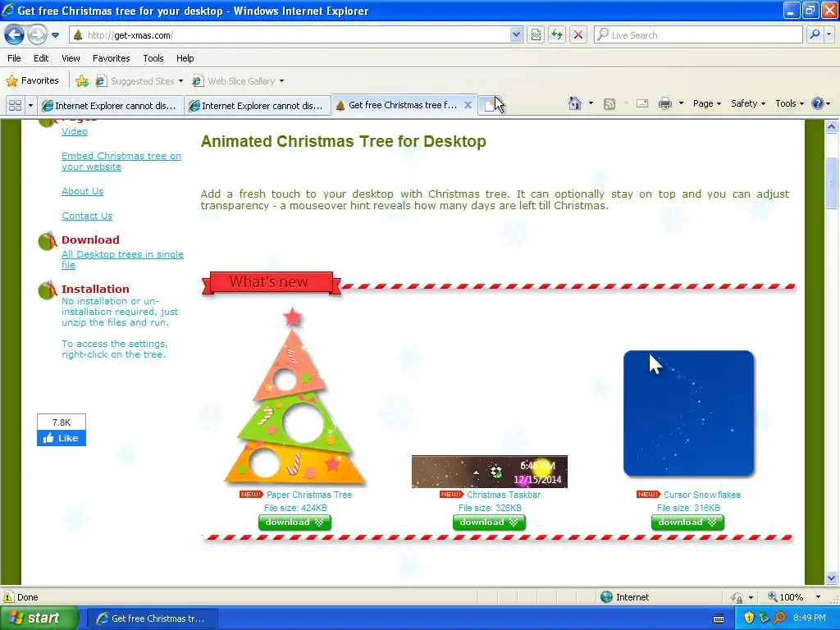The height and width of the screenshot is (630, 840).
Task: Click the Paper Christmas Tree image
Action: pyautogui.click(x=294, y=396)
